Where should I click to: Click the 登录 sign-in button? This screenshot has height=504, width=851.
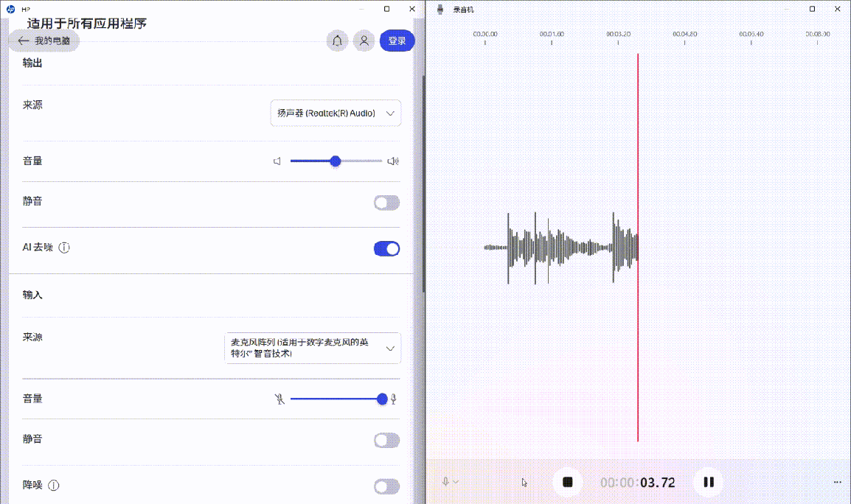[x=397, y=41]
